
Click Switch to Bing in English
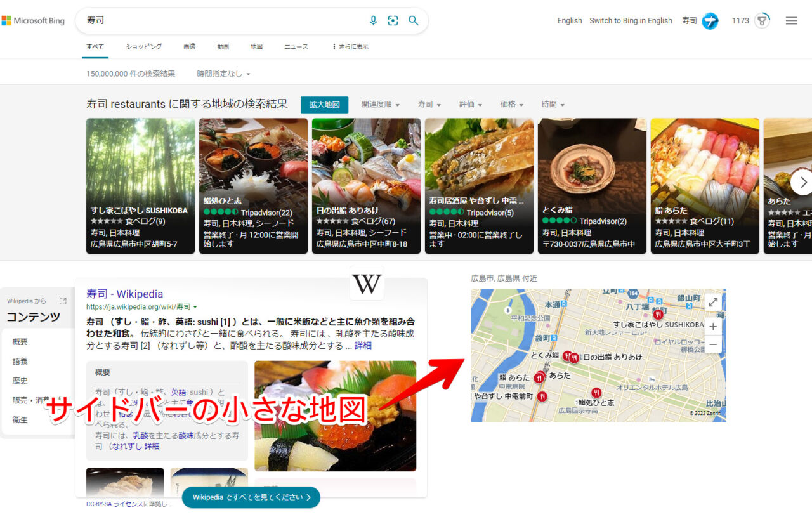point(631,21)
